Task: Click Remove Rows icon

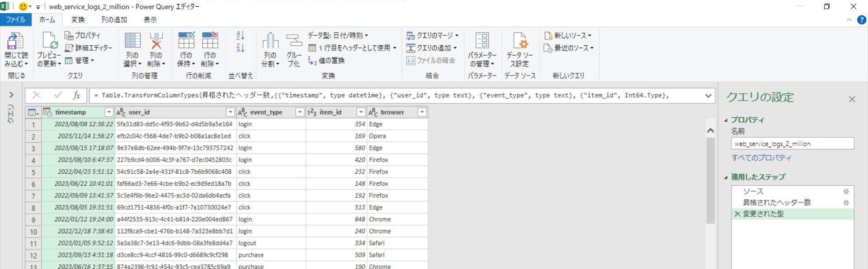Action: 210,41
